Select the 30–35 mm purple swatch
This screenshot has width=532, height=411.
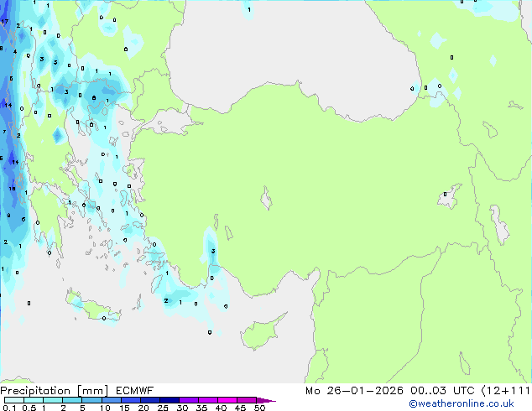point(188,400)
